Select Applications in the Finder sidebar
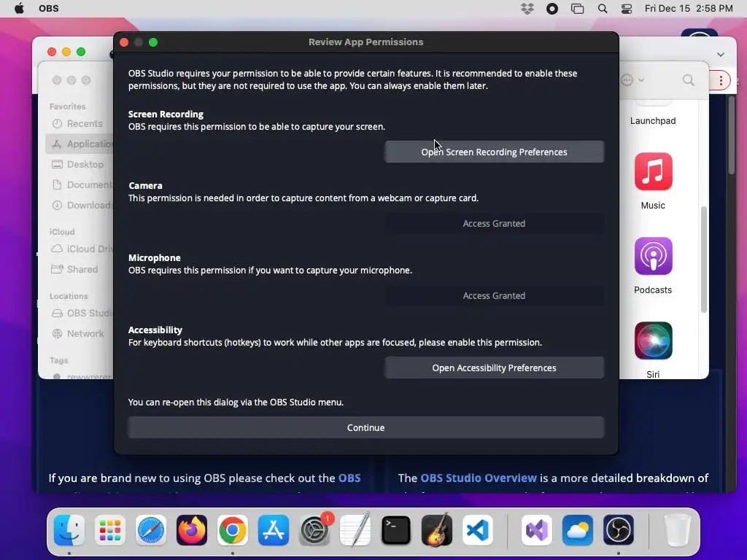747x560 pixels. point(80,144)
